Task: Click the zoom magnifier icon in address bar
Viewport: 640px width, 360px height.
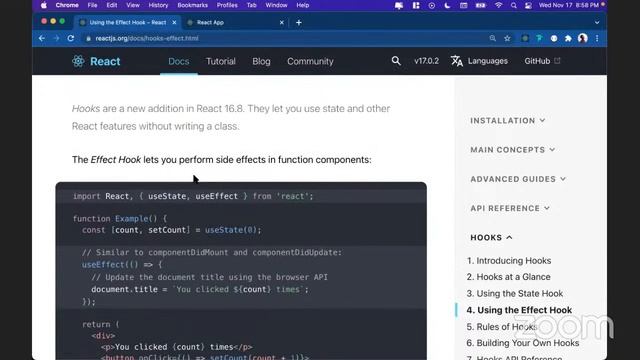Action: pos(493,38)
